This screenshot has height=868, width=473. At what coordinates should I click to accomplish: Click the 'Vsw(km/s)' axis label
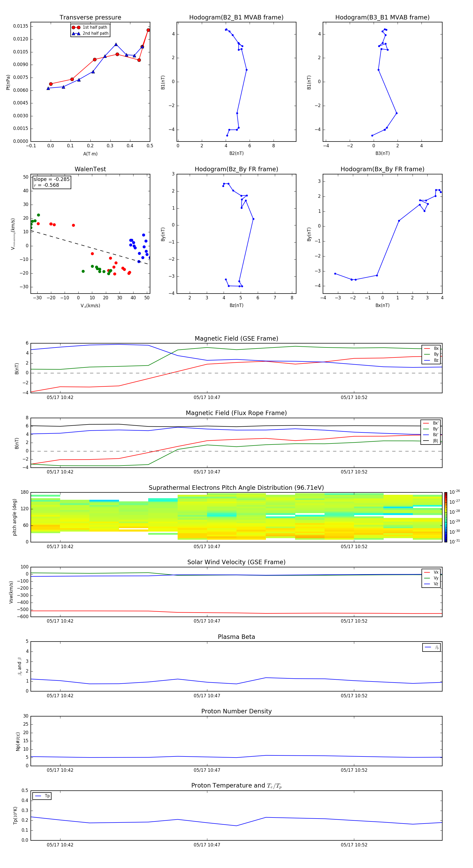pos(11,592)
